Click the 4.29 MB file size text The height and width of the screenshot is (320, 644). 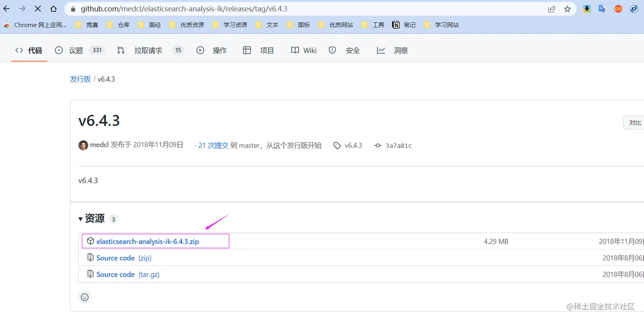click(496, 242)
